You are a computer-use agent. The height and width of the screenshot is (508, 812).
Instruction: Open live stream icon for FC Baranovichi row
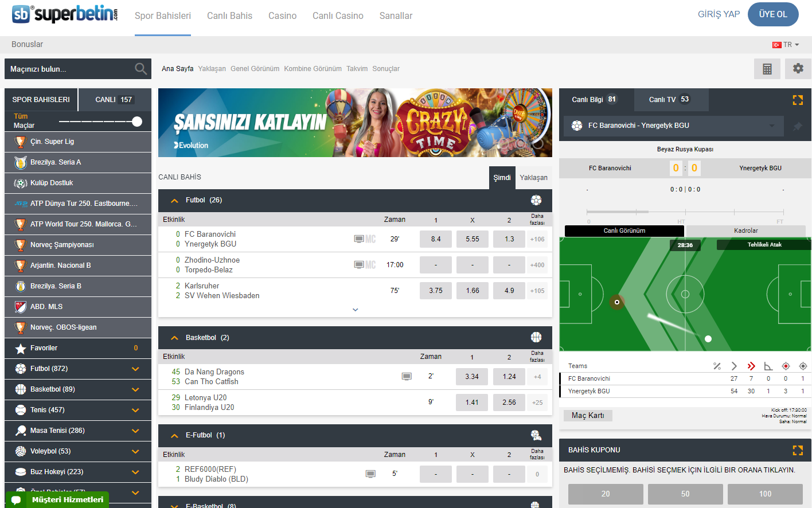click(359, 239)
